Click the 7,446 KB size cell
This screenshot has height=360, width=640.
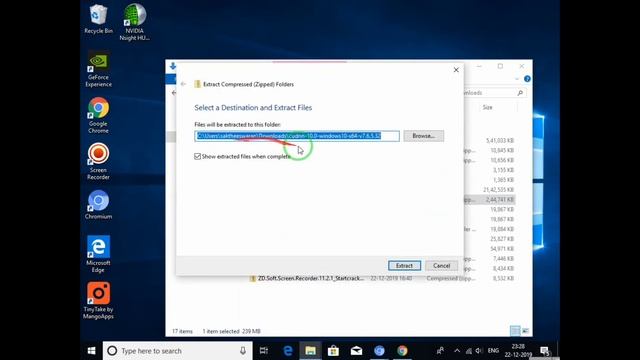pyautogui.click(x=503, y=259)
